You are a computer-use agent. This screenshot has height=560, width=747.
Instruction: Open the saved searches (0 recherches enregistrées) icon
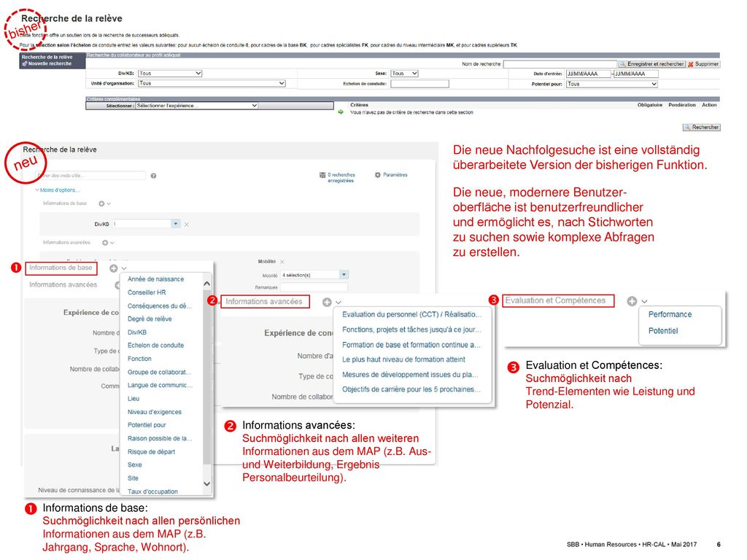click(x=322, y=175)
